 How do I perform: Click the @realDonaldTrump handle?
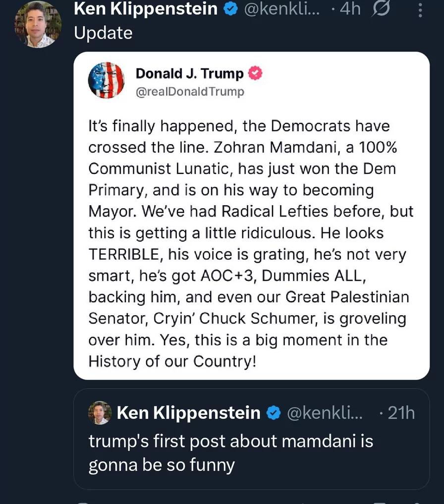point(190,92)
